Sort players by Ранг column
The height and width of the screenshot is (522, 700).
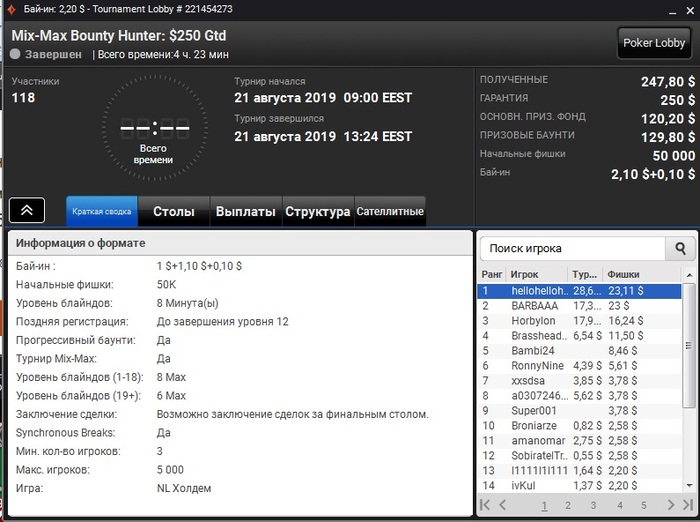492,274
